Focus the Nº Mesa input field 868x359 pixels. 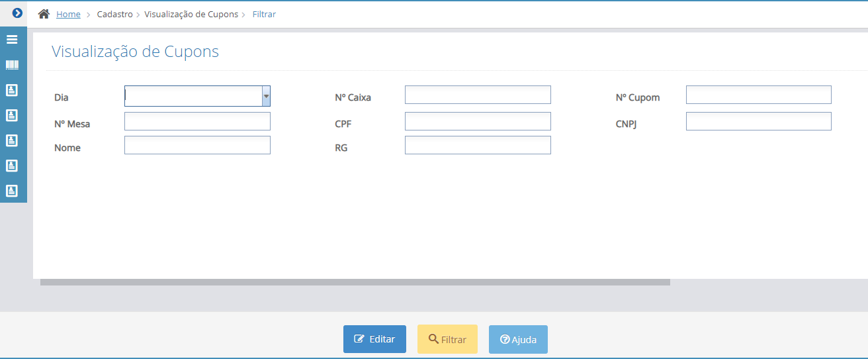[x=197, y=121]
